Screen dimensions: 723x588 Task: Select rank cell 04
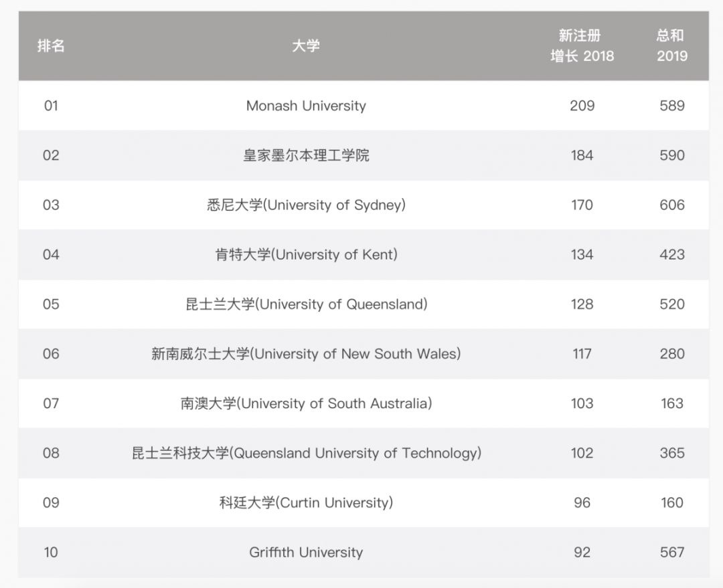pos(51,254)
